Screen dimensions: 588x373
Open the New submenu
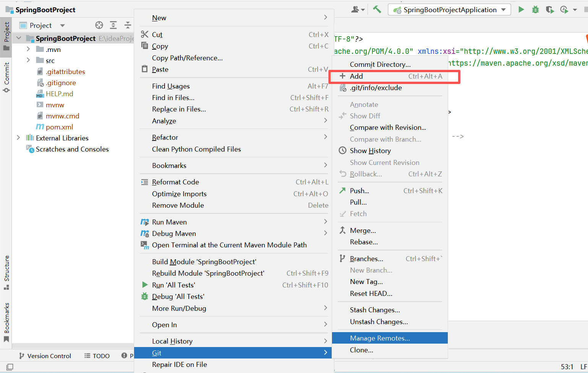click(234, 18)
